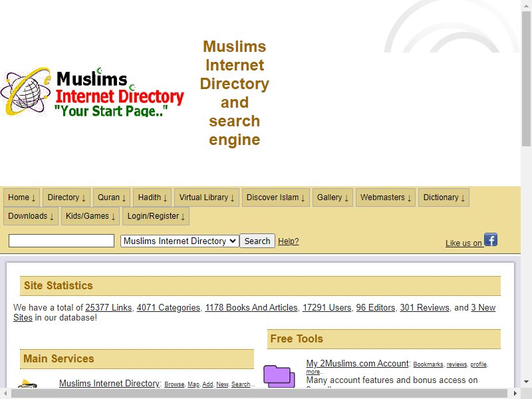Screen dimensions: 532x399
Task: Click the Site Statistics heading
Action: [x=59, y=286]
